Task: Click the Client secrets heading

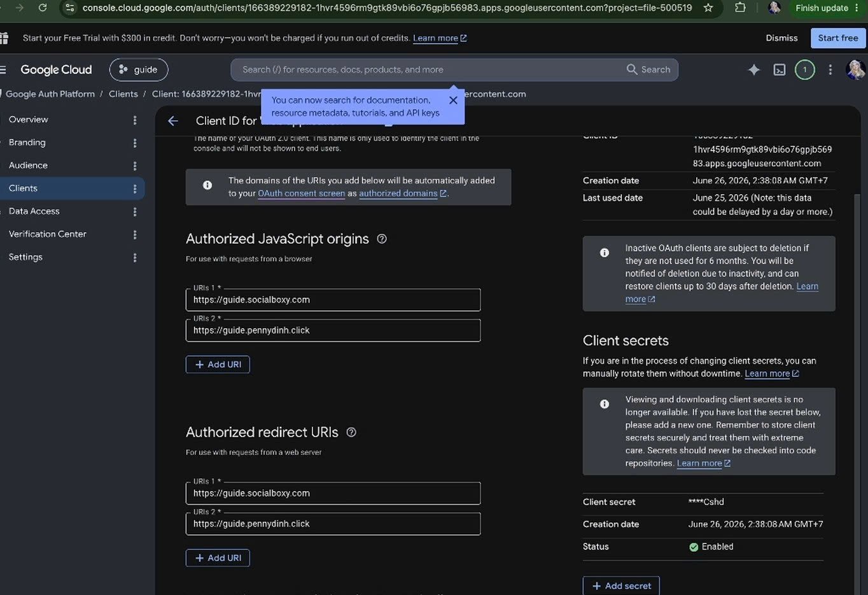Action: point(626,340)
